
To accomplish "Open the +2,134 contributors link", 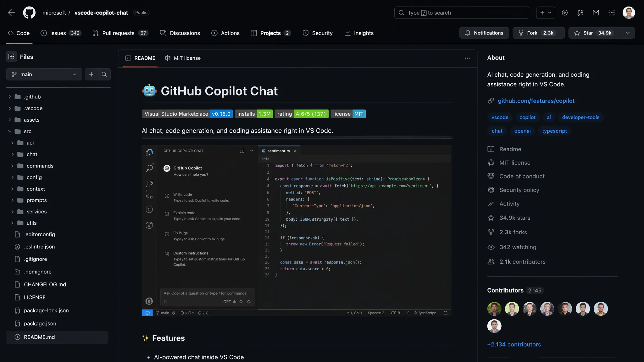I will pyautogui.click(x=514, y=344).
